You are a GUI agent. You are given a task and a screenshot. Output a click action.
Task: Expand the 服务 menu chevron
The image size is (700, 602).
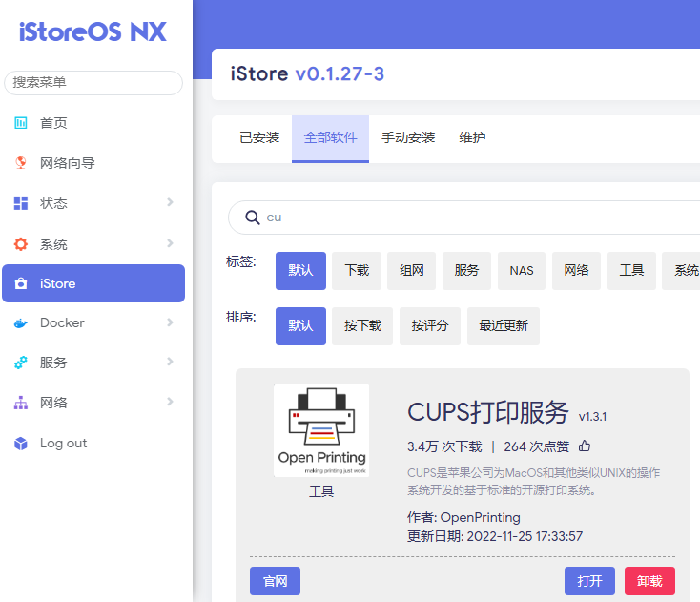170,362
